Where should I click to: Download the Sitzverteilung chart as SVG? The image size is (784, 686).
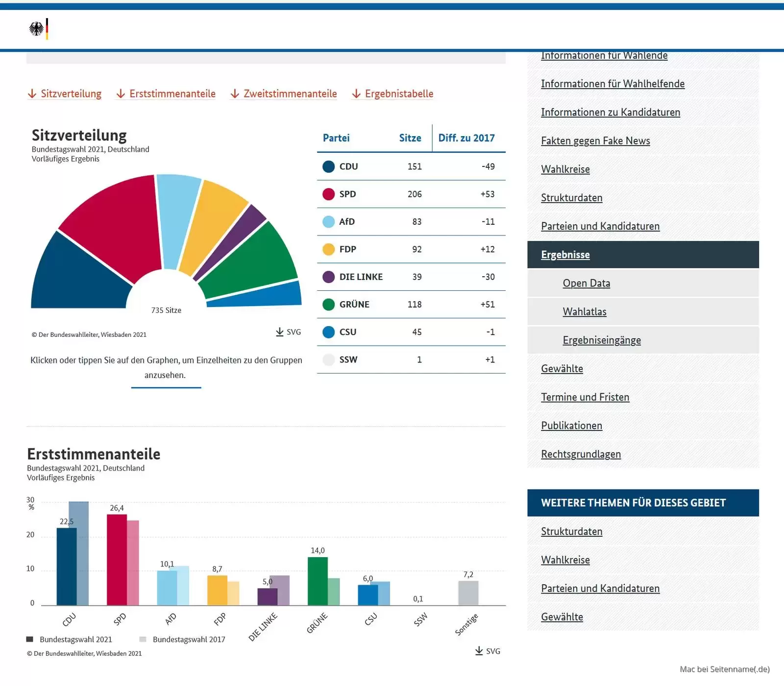[288, 332]
